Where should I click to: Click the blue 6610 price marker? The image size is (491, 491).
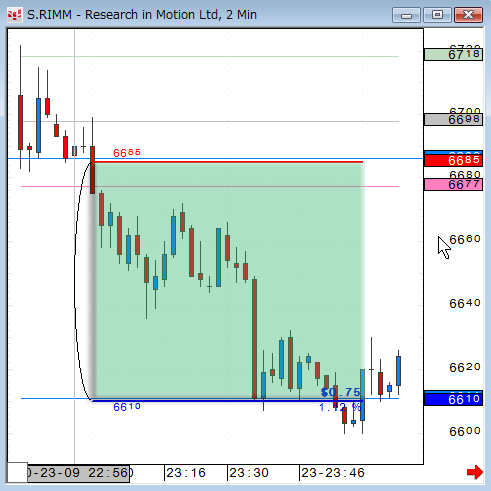click(x=453, y=399)
